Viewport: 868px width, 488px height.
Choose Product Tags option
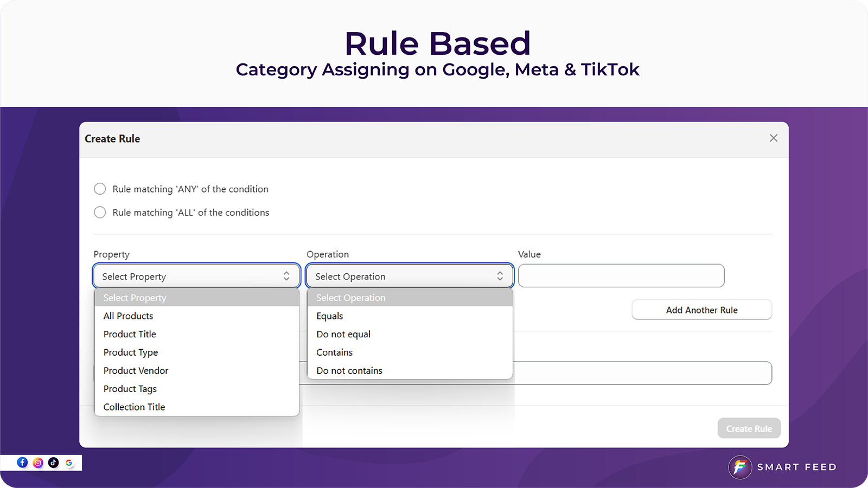[x=197, y=389]
